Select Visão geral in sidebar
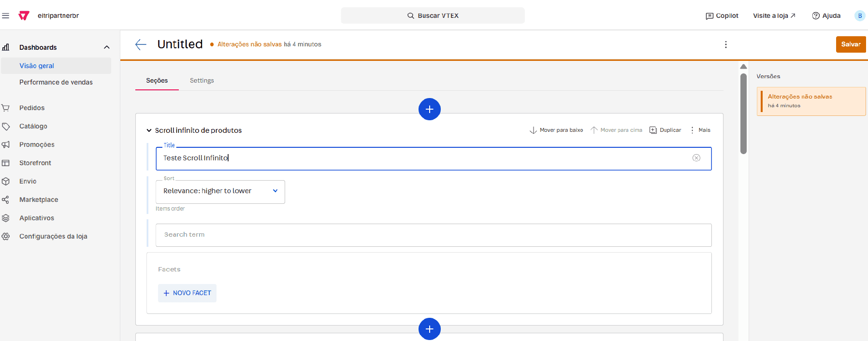The width and height of the screenshot is (868, 341). 56,66
